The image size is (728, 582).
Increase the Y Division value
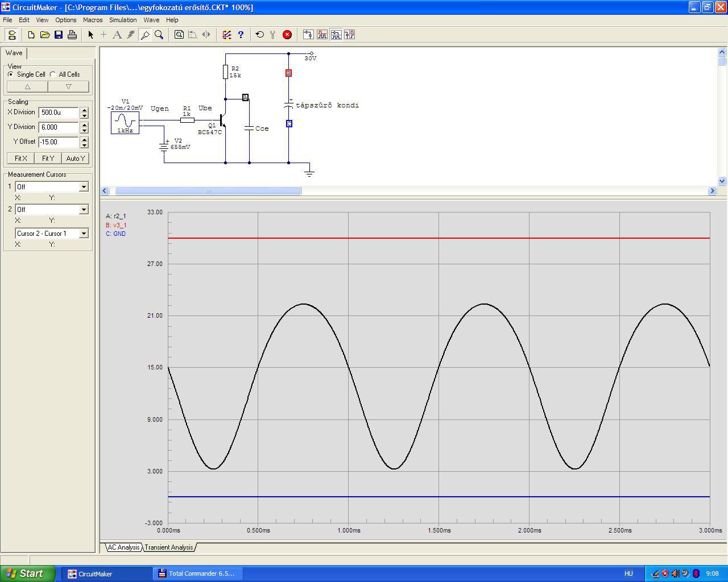click(x=84, y=124)
